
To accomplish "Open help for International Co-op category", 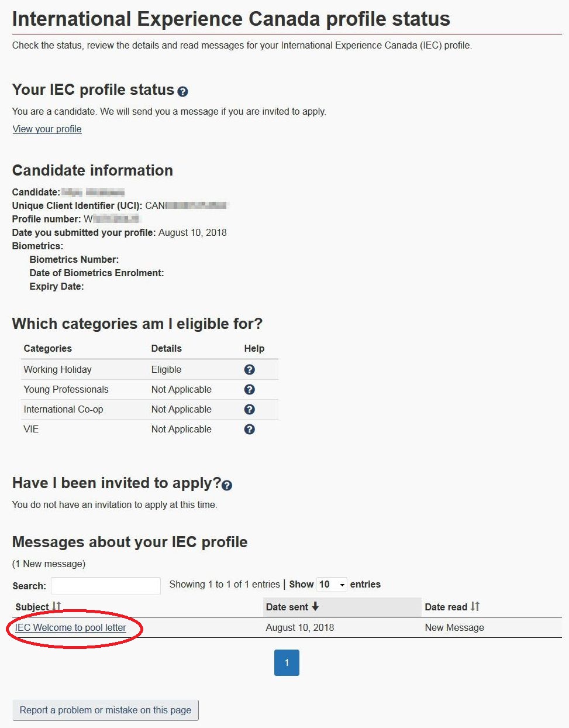I will (249, 409).
